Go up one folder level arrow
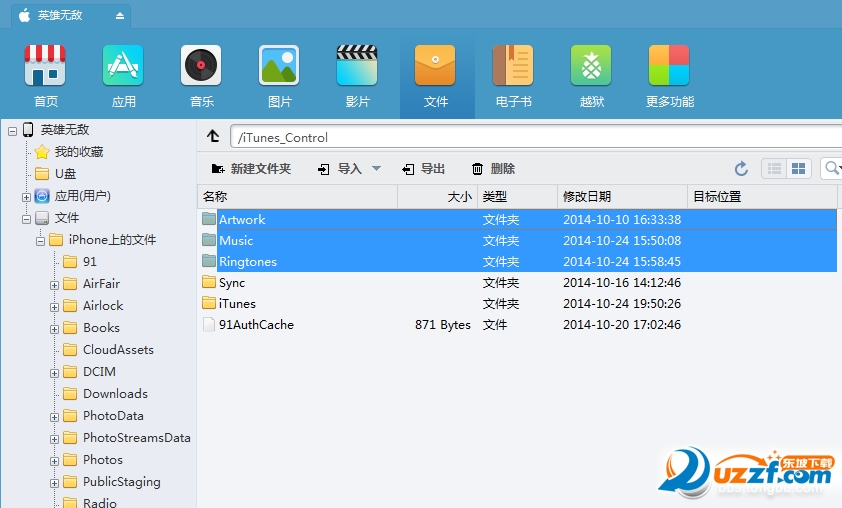This screenshot has height=508, width=842. click(213, 136)
